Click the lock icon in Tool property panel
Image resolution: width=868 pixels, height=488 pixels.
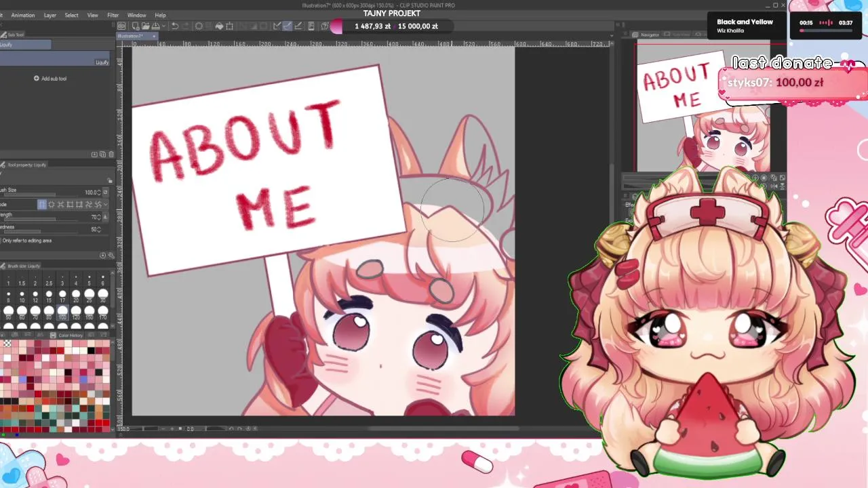(x=110, y=180)
